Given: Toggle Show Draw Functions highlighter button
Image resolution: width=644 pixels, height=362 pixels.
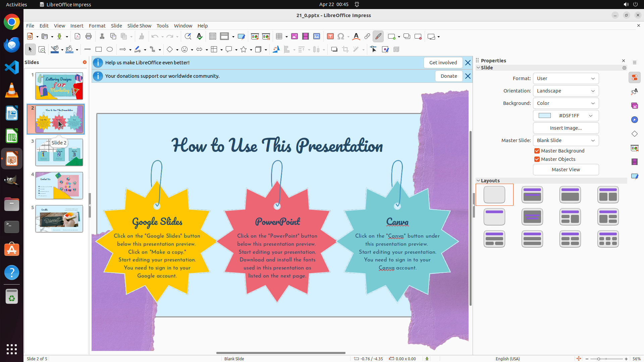Looking at the screenshot, I should pos(378,37).
